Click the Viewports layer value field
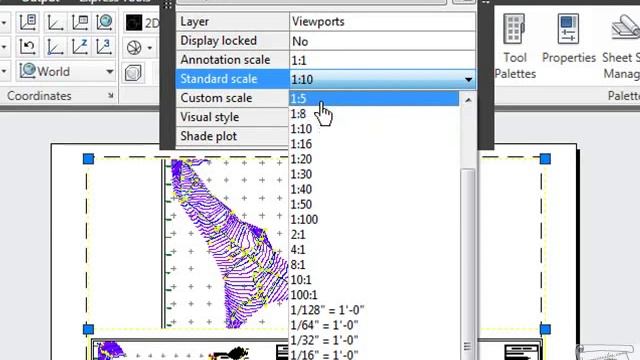Screen dimensions: 640x360 pos(382,22)
